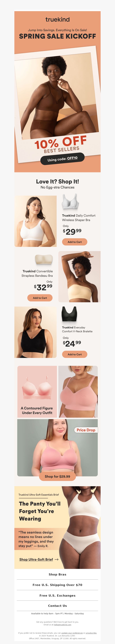The width and height of the screenshot is (115, 644).
Task: Select the white shaper bra product icon
Action: tap(70, 201)
